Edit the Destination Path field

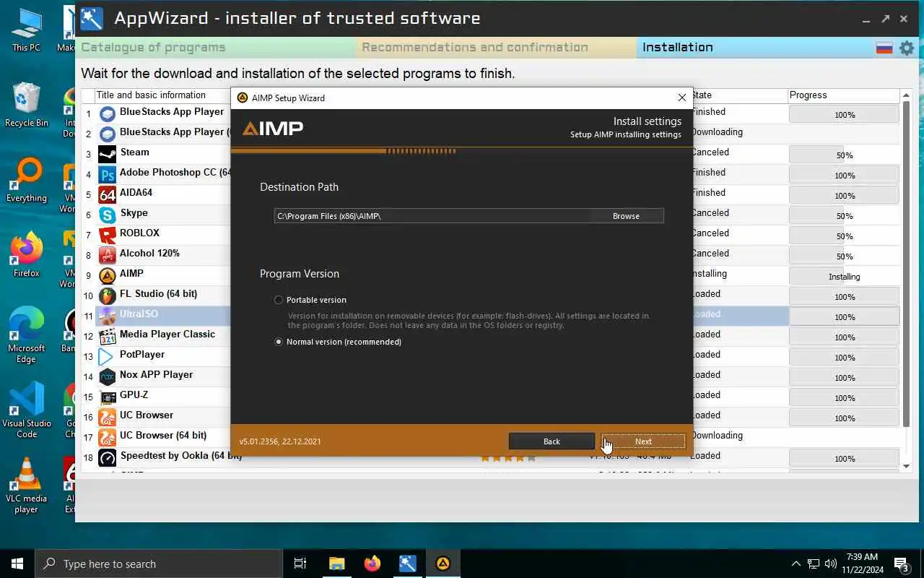(x=432, y=216)
